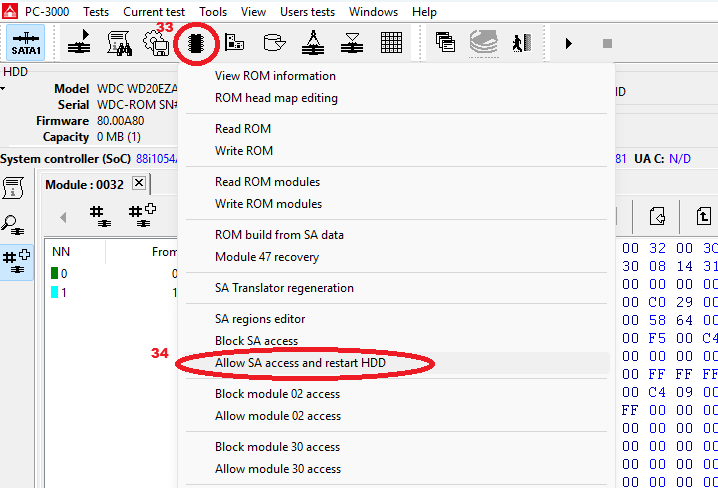Viewport: 718px width, 488px height.
Task: Click the left arrow in Module toolbar
Action: tap(63, 216)
